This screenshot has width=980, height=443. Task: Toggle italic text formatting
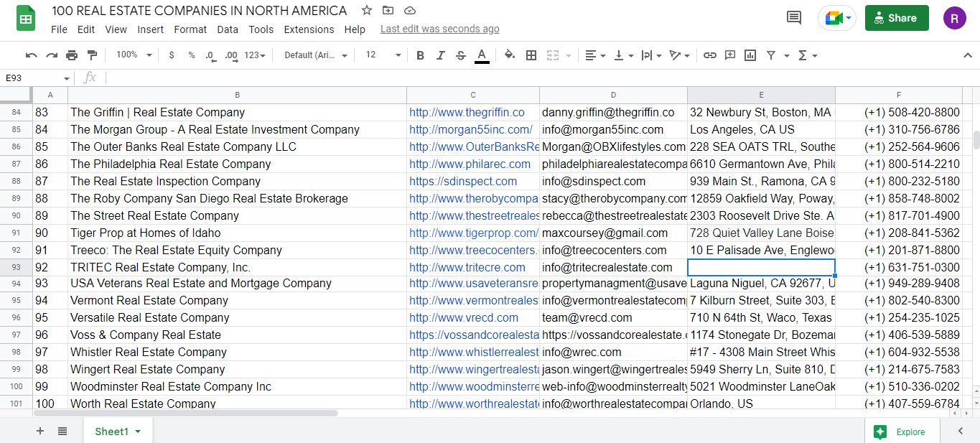(440, 55)
